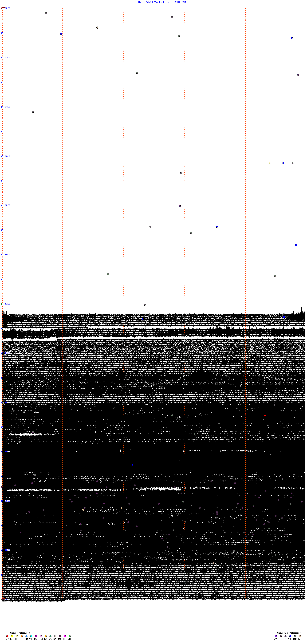Image resolution: width=307 pixels, height=644 pixels.
Task: Click the violet ZZ legend swatch
Action: click(x=276, y=636)
